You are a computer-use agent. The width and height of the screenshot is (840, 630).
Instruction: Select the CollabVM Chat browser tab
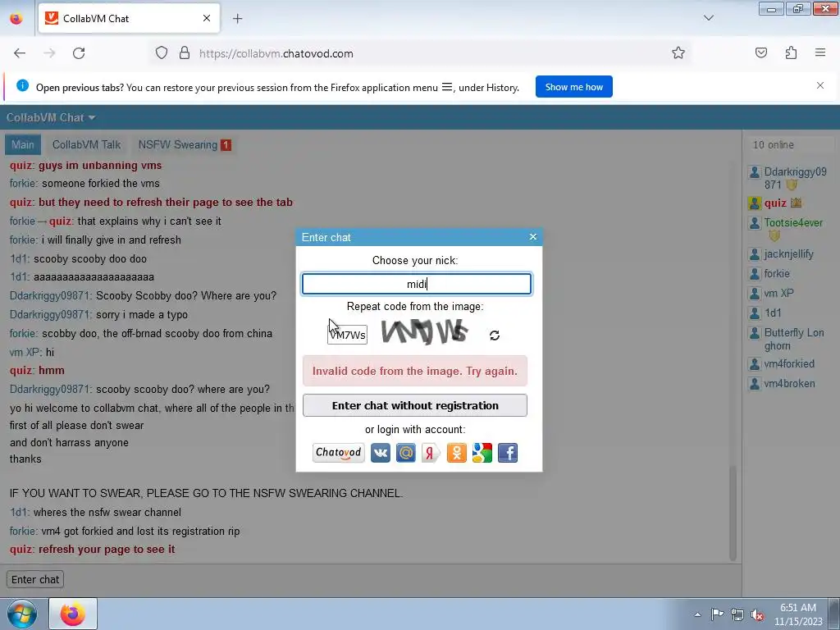point(129,18)
